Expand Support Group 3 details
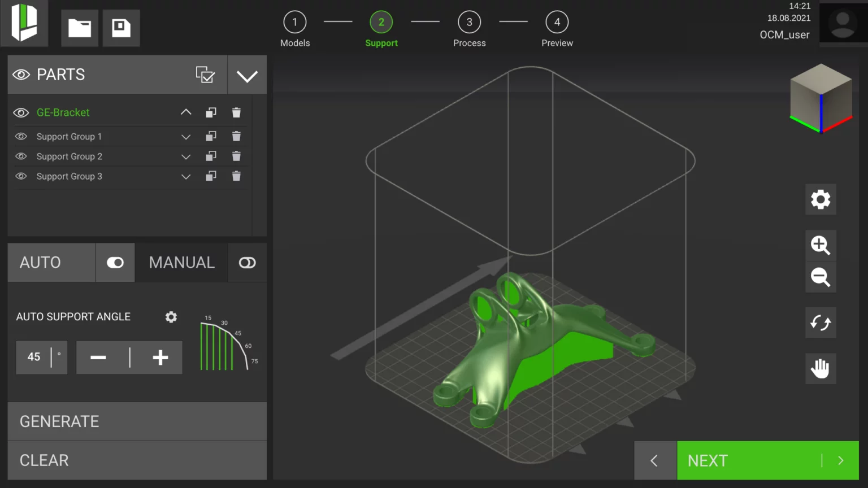The image size is (868, 488). [x=186, y=177]
